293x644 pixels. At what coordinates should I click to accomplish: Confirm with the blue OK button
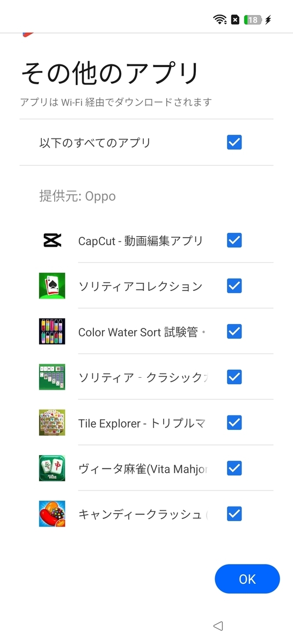coord(247,579)
